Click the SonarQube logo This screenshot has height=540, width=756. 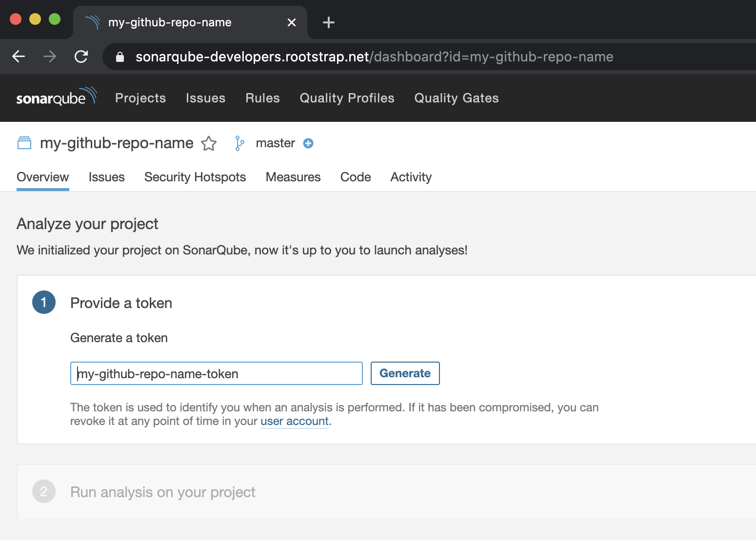pos(56,97)
